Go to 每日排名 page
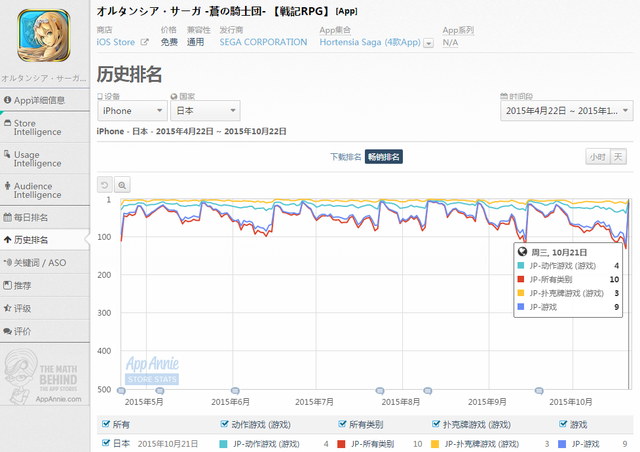Image resolution: width=640 pixels, height=452 pixels. point(44,218)
